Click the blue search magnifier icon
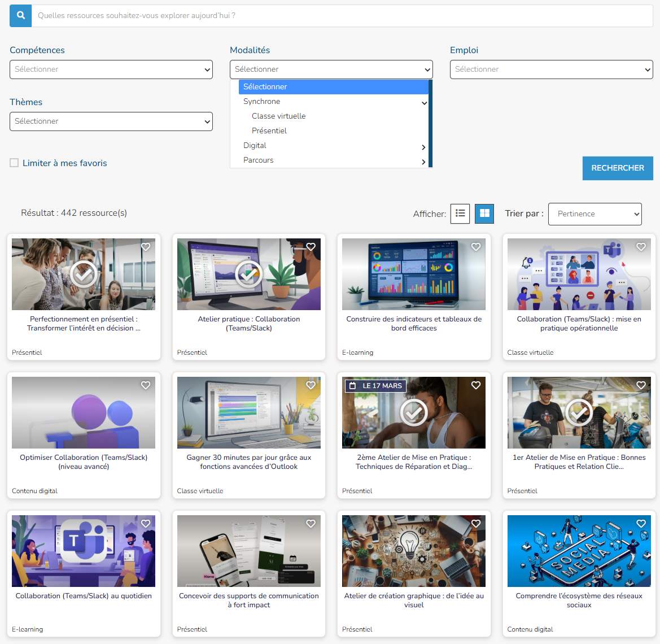Image resolution: width=660 pixels, height=644 pixels. (x=21, y=16)
